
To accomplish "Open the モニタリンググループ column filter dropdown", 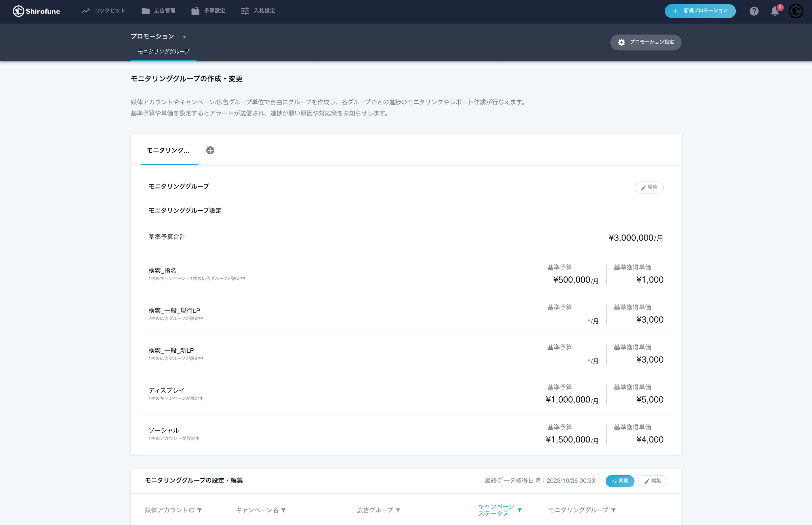I will click(613, 510).
